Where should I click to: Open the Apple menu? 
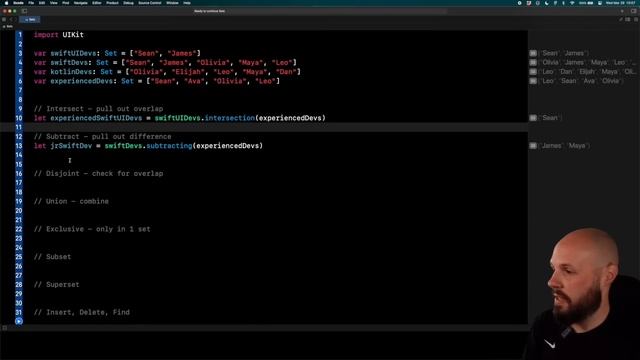6,3
